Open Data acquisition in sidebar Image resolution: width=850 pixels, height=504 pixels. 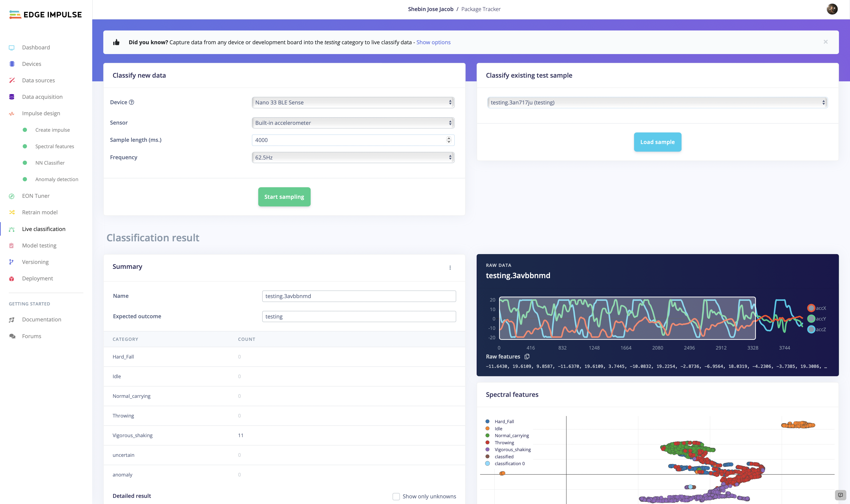(42, 96)
